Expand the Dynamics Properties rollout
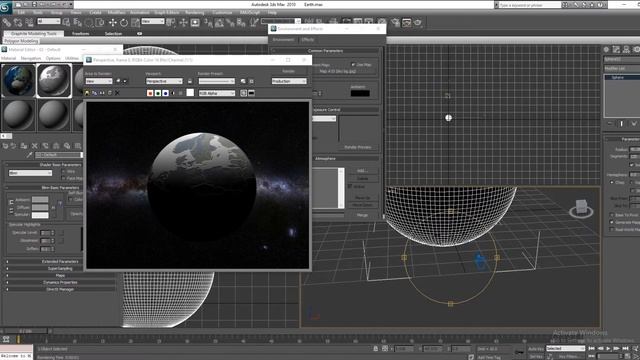Image resolution: width=640 pixels, height=360 pixels. (x=60, y=282)
